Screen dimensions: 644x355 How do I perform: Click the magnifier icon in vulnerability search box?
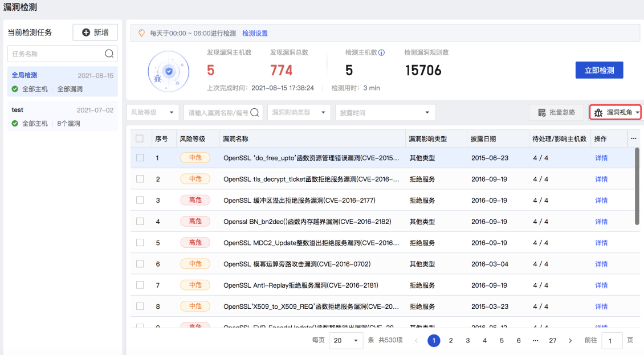(x=255, y=112)
